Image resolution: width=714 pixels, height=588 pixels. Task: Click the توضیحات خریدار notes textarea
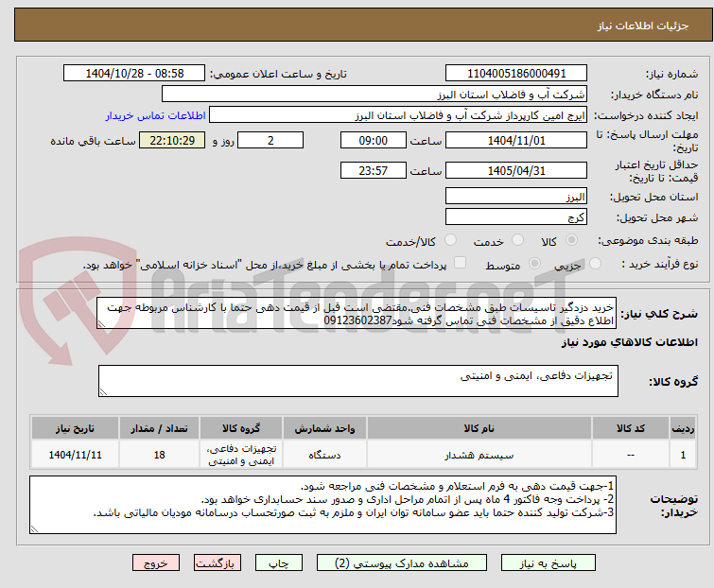pyautogui.click(x=322, y=505)
